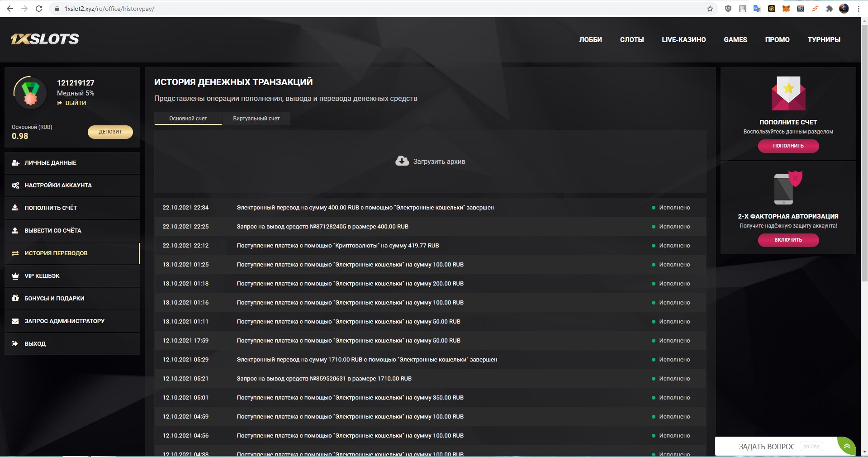Open VIP КЕШБЭК in the sidebar
The image size is (868, 457).
point(72,276)
